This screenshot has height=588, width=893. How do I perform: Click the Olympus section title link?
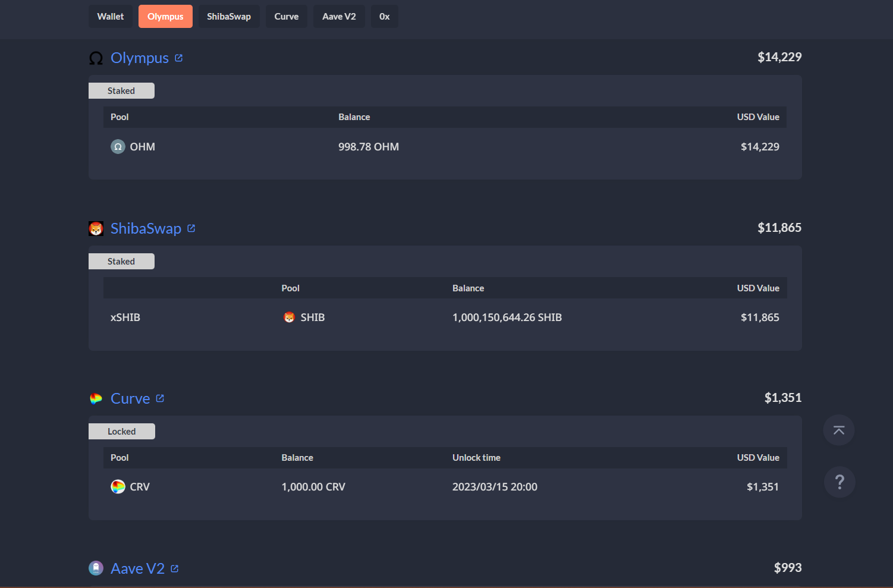pyautogui.click(x=140, y=58)
